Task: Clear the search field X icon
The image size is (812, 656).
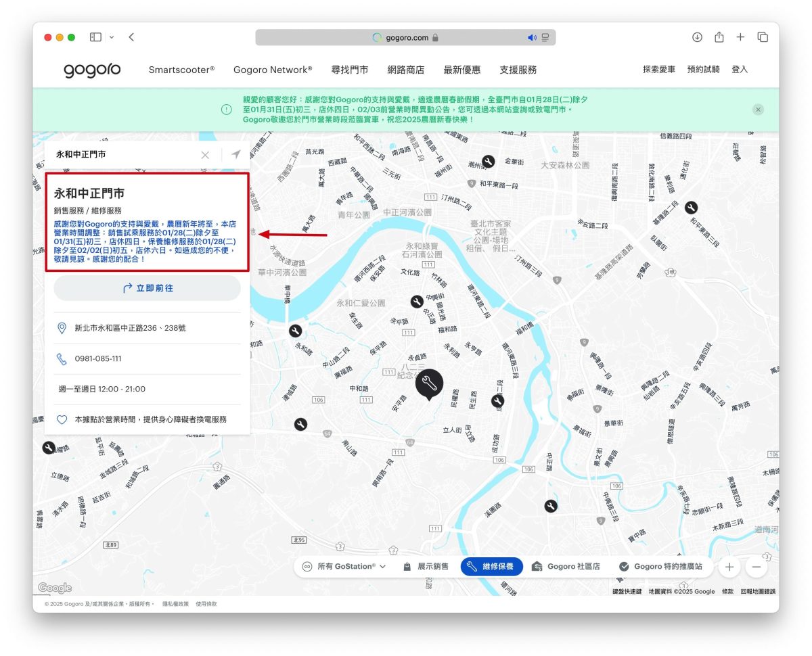Action: click(205, 155)
